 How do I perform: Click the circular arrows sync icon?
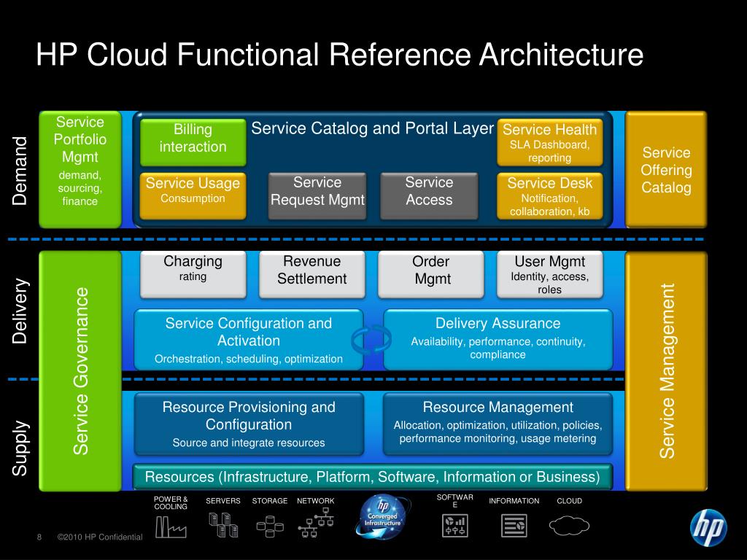(x=371, y=340)
